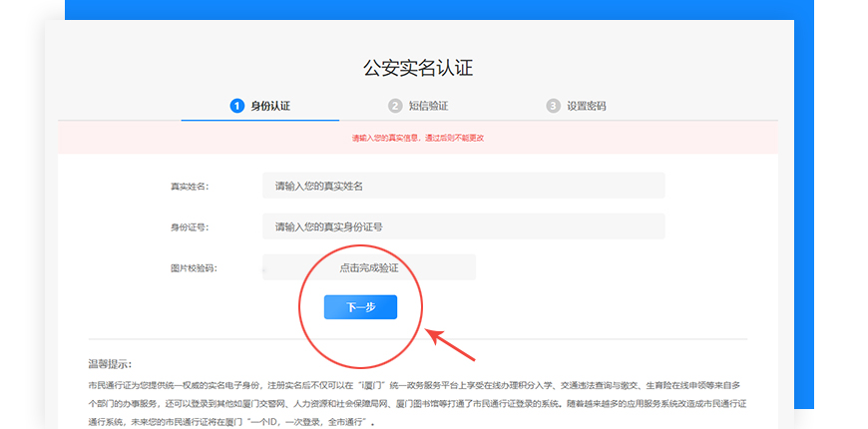868x429 pixels.
Task: Click the 温馨提示 heading
Action: pos(110,364)
